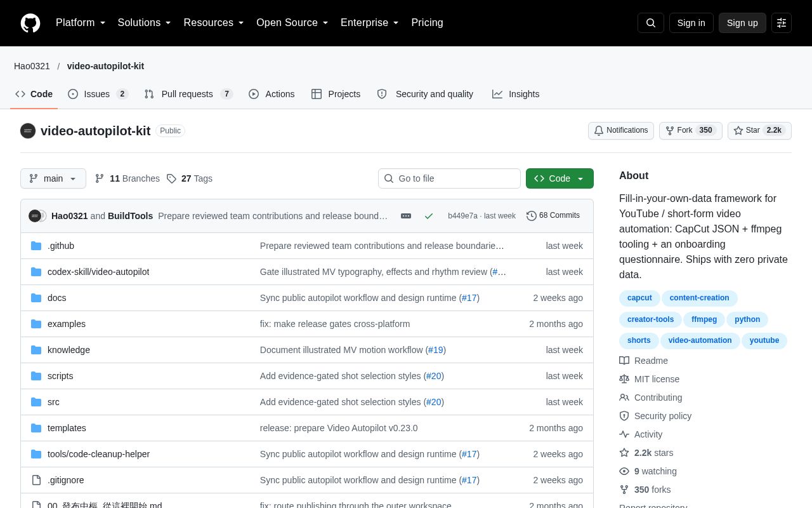Image resolution: width=812 pixels, height=508 pixels.
Task: Click the commit details ellipsis icon
Action: [x=406, y=216]
